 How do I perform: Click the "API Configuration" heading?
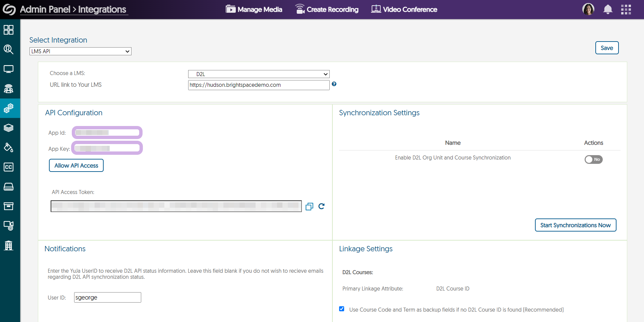74,113
